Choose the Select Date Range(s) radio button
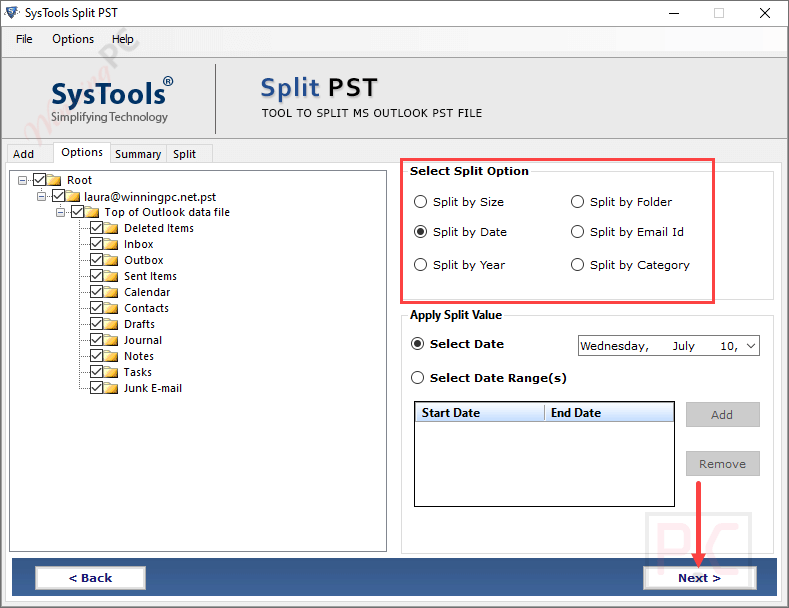 tap(417, 377)
